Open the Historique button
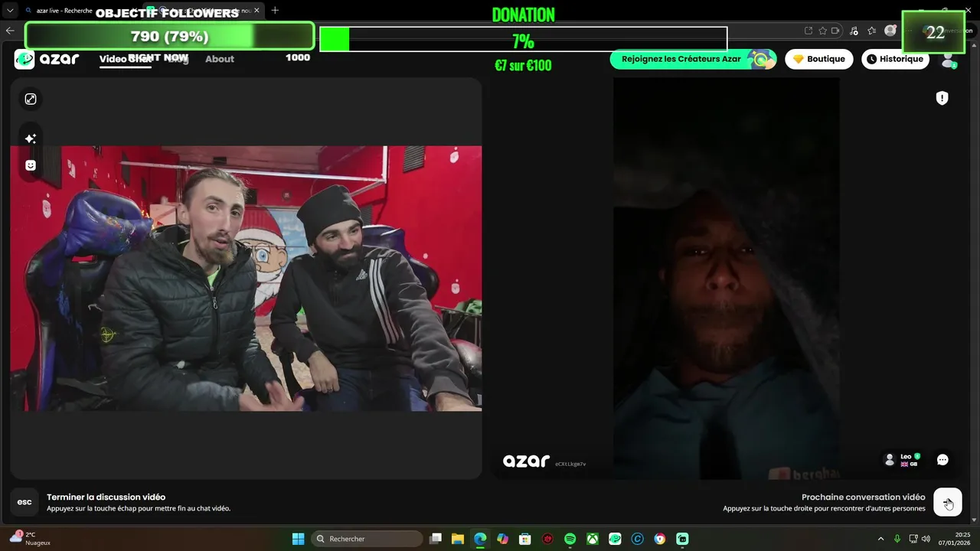Screen dimensions: 980x551 [895, 59]
